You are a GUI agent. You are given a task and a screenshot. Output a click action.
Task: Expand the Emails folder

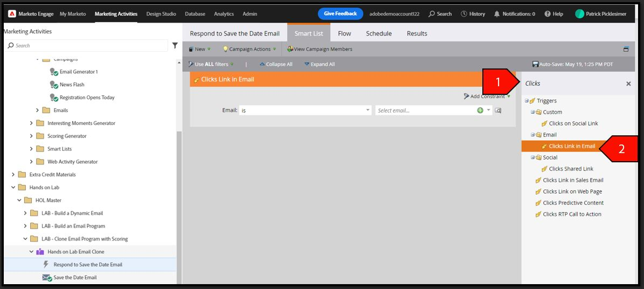pyautogui.click(x=37, y=110)
